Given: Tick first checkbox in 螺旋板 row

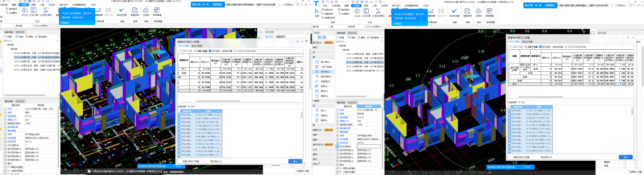Looking at the screenshot, I should [625, 162].
